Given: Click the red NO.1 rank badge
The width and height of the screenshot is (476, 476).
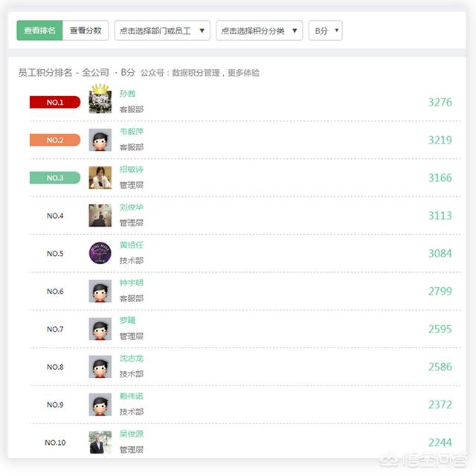Looking at the screenshot, I should coord(55,102).
